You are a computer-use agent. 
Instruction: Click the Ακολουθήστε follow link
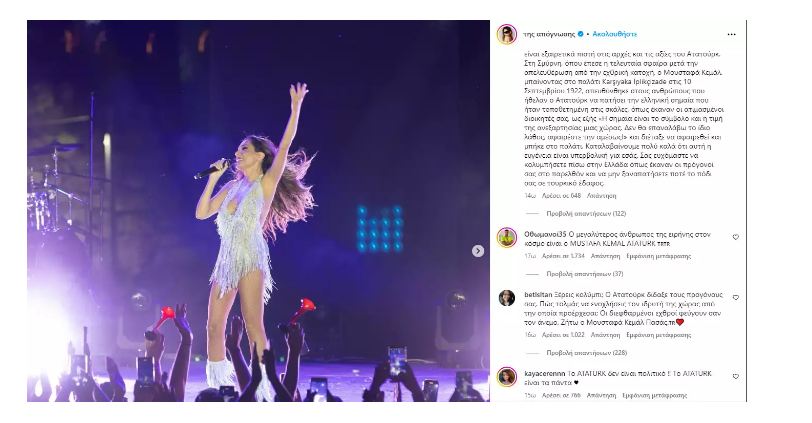(615, 34)
